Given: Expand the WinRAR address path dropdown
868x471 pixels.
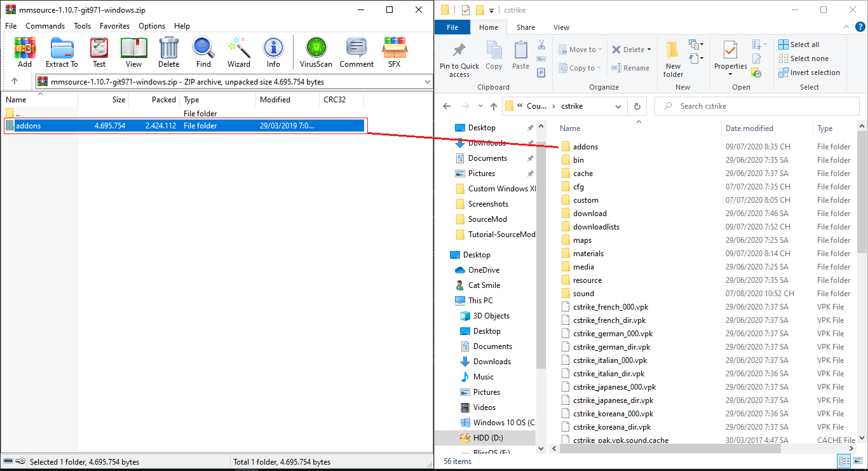Looking at the screenshot, I should [x=426, y=81].
